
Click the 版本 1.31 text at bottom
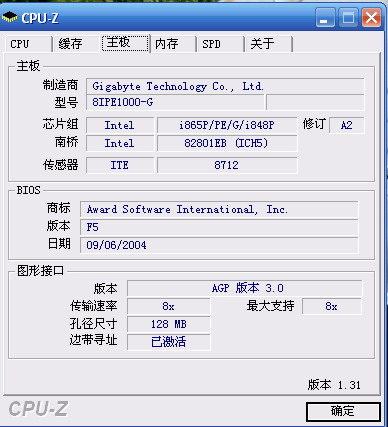[334, 385]
